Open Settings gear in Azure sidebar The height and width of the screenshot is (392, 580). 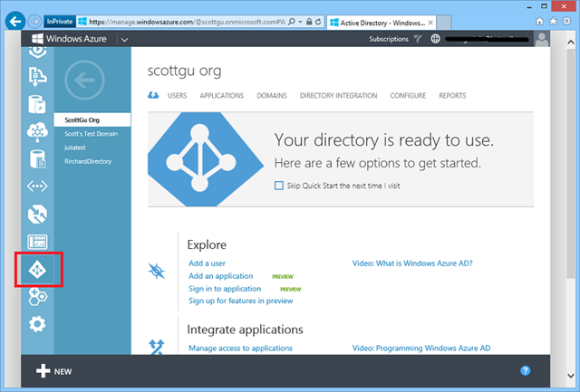pos(37,324)
